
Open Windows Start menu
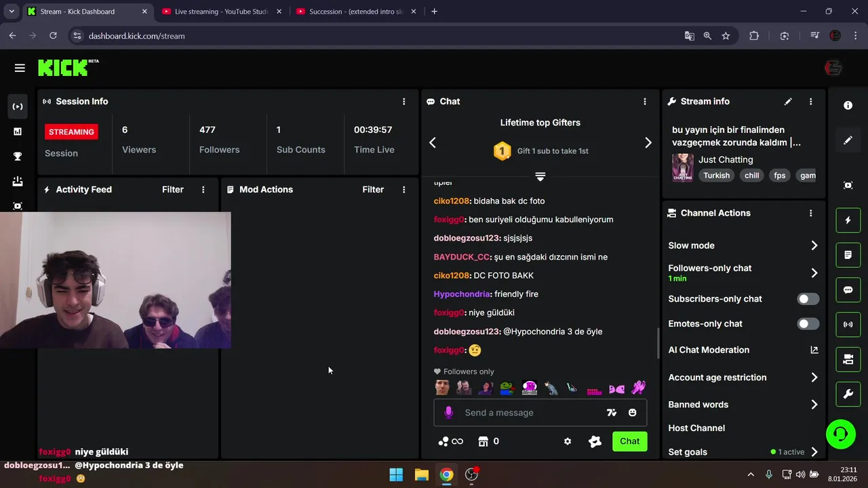pyautogui.click(x=396, y=474)
